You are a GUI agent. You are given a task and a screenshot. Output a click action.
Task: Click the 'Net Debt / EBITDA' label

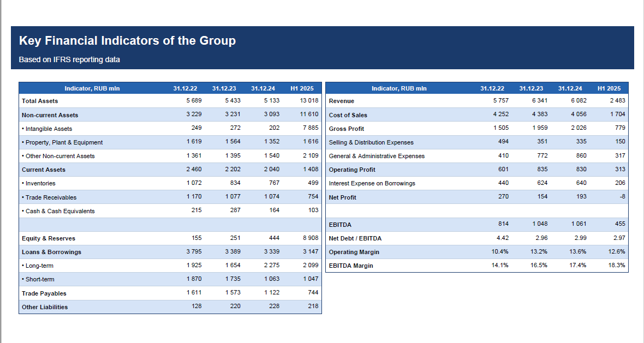(355, 238)
